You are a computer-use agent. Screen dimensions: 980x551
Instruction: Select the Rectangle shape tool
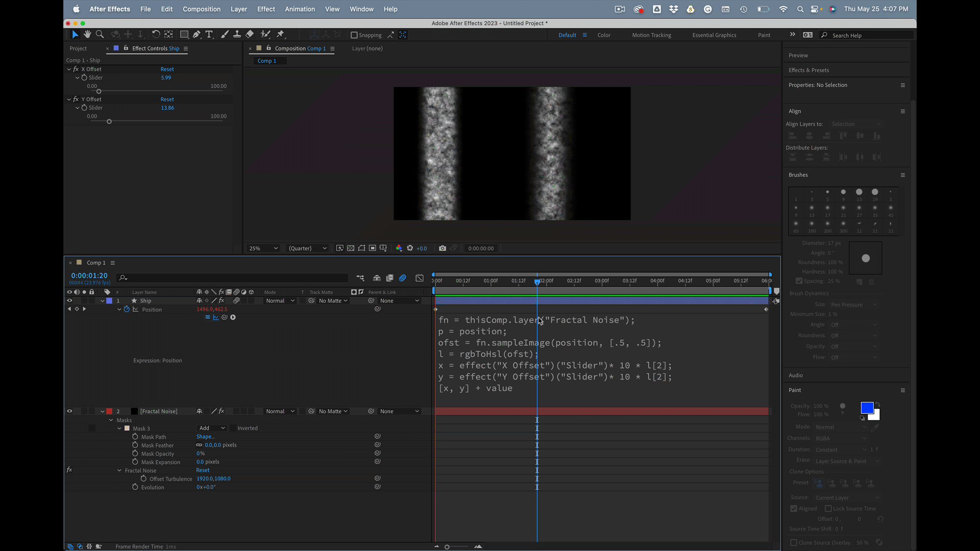point(184,34)
